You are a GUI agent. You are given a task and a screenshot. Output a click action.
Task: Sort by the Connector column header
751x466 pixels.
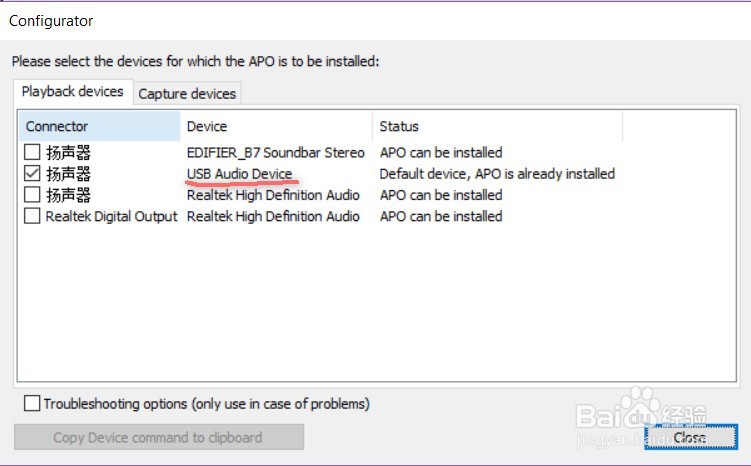(100, 126)
